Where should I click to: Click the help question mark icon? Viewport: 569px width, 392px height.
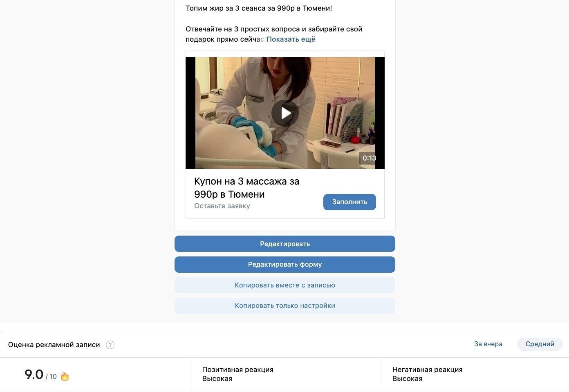click(x=110, y=345)
